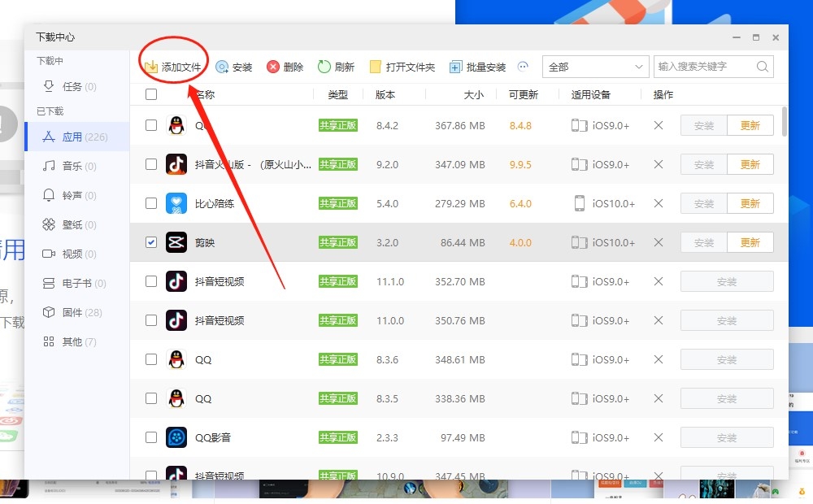Remove 抖音火山版 with its X icon

point(659,164)
